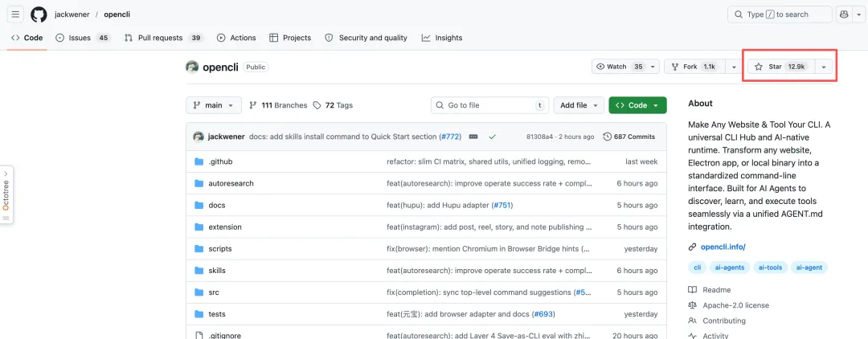Expand the Add file dropdown
Viewport: 868px width, 339px height.
pos(578,105)
